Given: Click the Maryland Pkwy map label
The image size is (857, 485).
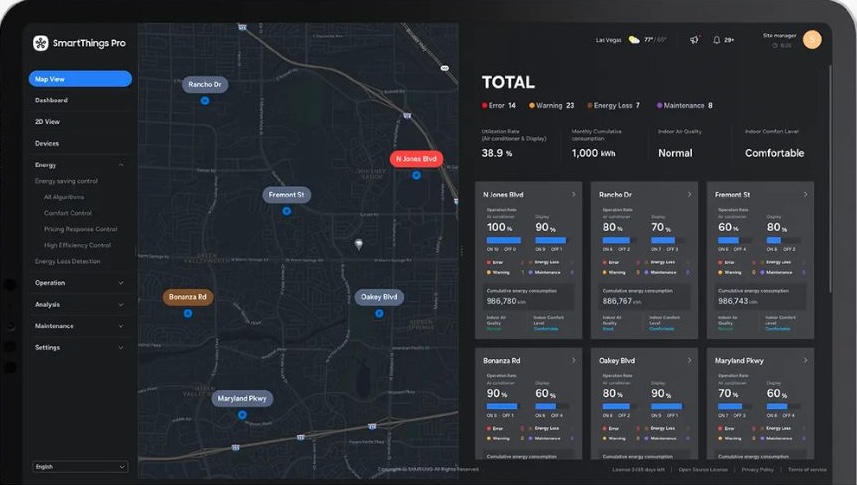Looking at the screenshot, I should point(242,399).
